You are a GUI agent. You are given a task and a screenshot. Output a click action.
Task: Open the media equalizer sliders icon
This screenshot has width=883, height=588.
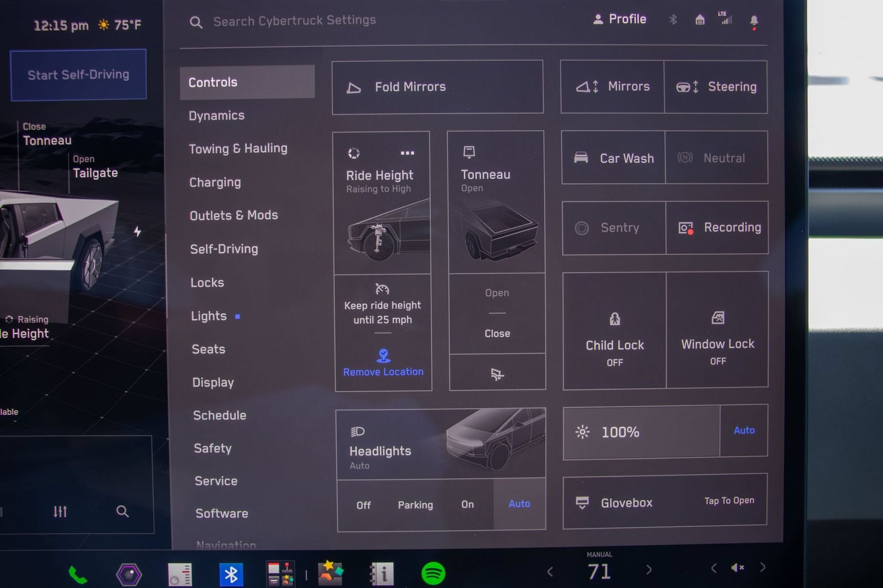click(x=60, y=511)
